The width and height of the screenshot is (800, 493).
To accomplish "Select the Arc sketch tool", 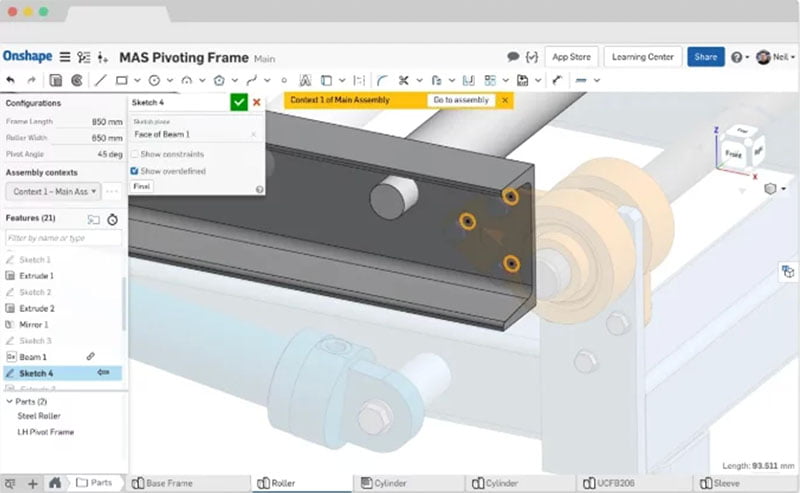I will pyautogui.click(x=187, y=80).
